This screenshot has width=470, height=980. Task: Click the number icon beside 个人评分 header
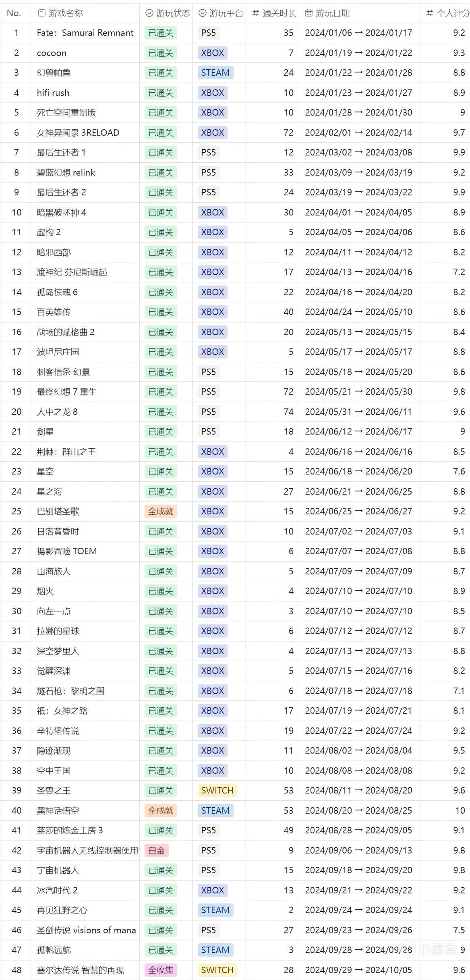[x=429, y=13]
